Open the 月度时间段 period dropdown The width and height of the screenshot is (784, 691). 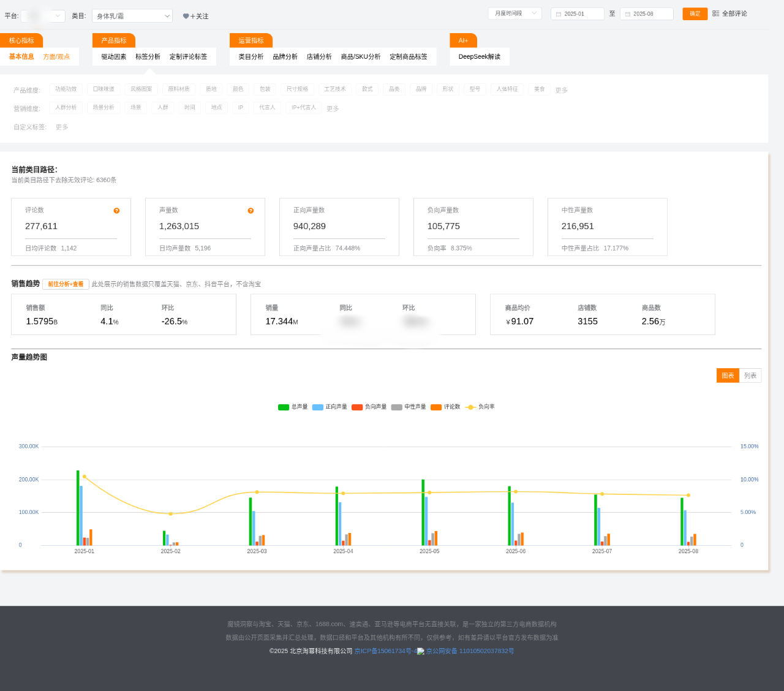click(x=514, y=13)
